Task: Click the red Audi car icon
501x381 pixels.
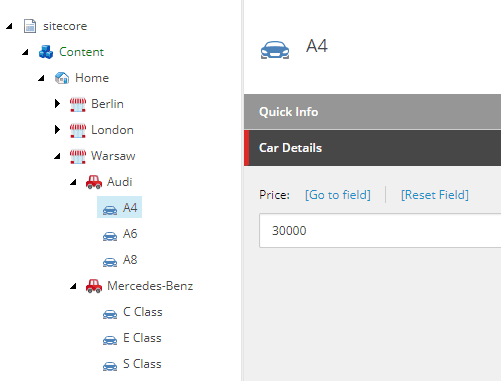Action: click(94, 182)
